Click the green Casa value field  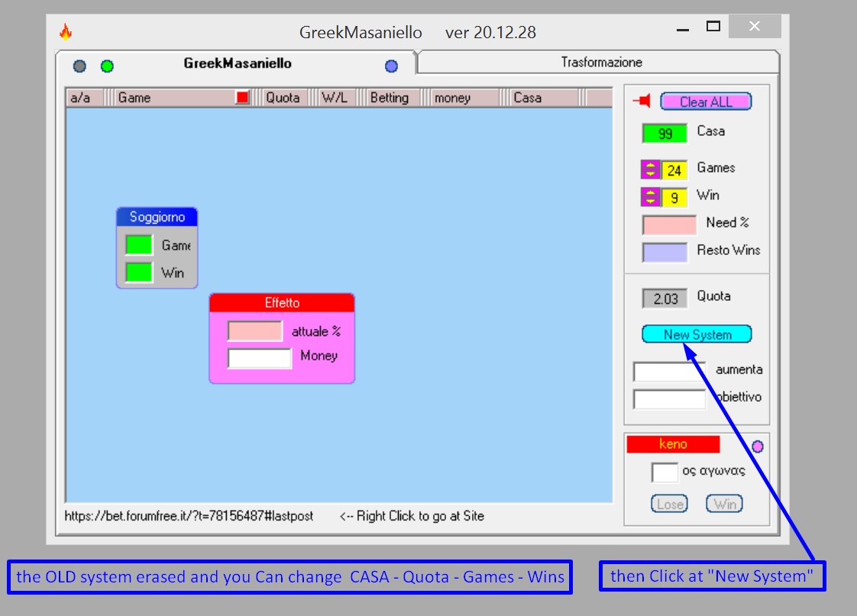[x=665, y=134]
